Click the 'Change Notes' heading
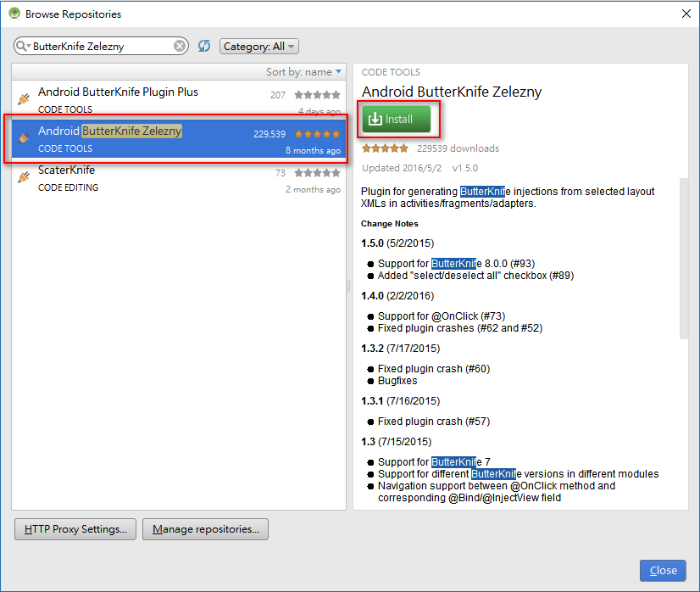 tap(389, 224)
